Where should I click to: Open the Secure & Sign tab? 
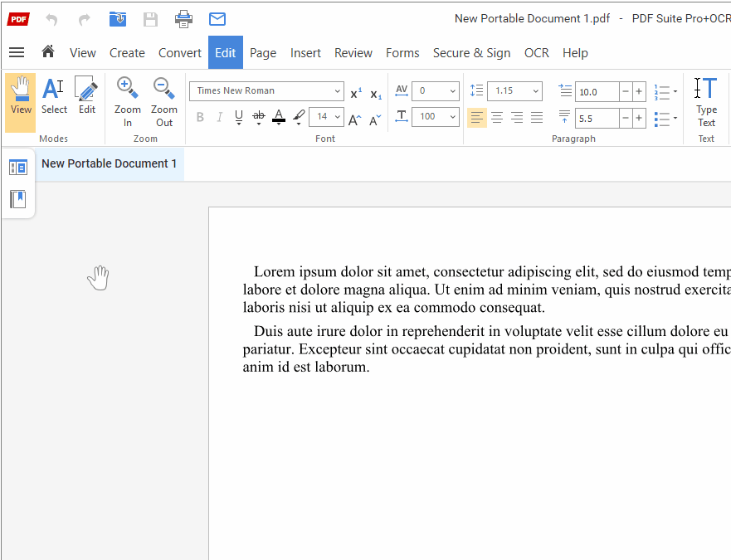point(471,53)
